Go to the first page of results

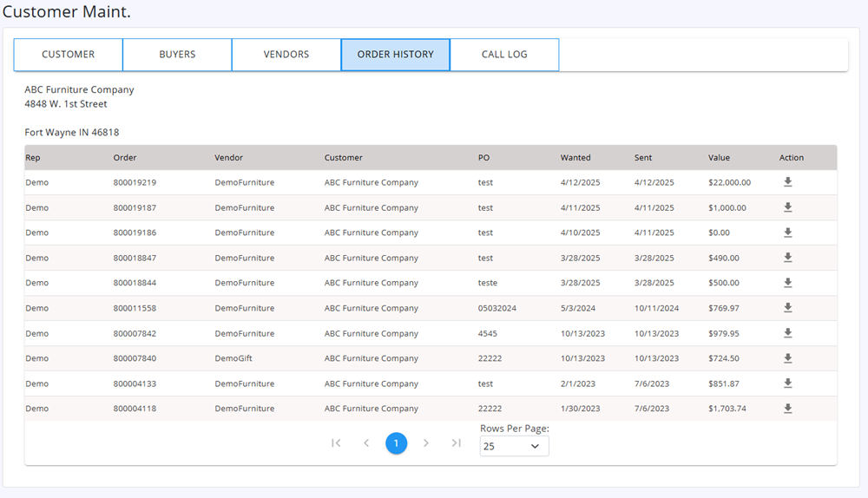(336, 443)
